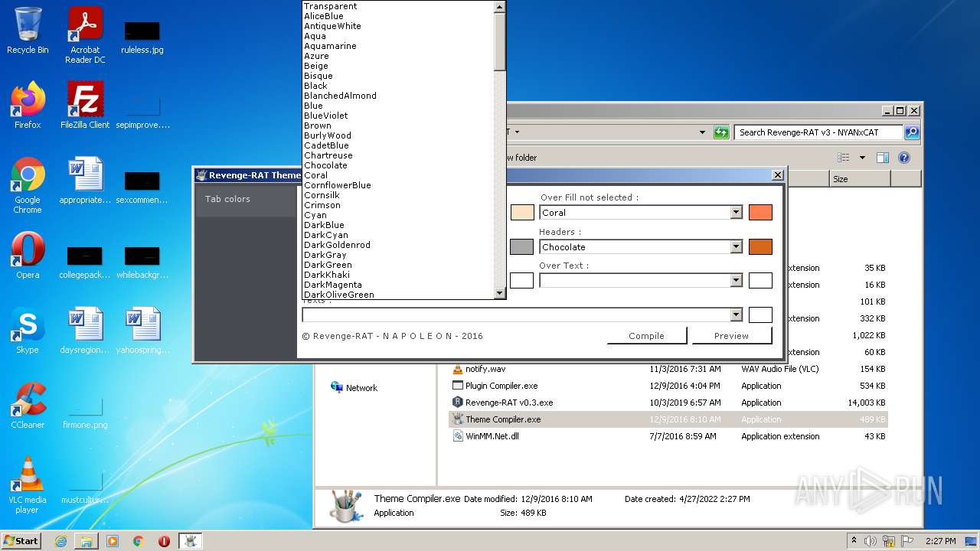The width and height of the screenshot is (980, 551).
Task: Sort files by the Size column header
Action: pyautogui.click(x=860, y=179)
